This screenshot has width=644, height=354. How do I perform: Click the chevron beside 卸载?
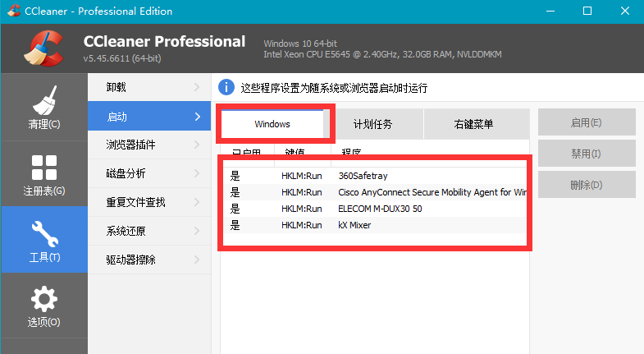click(x=197, y=87)
